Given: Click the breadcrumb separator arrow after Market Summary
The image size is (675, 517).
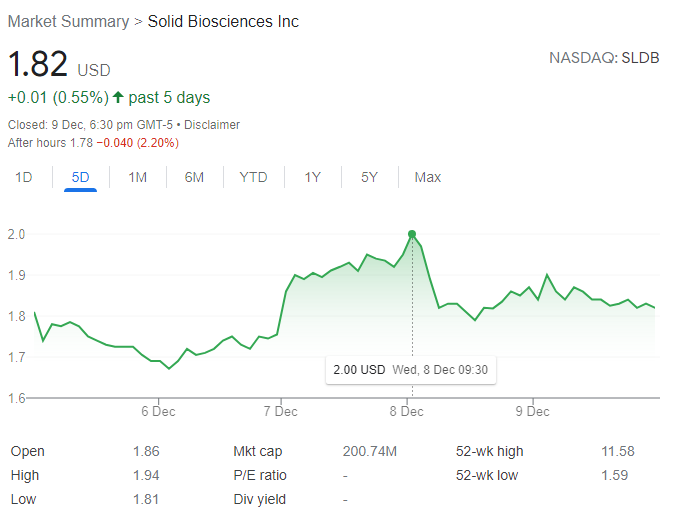Looking at the screenshot, I should 138,22.
